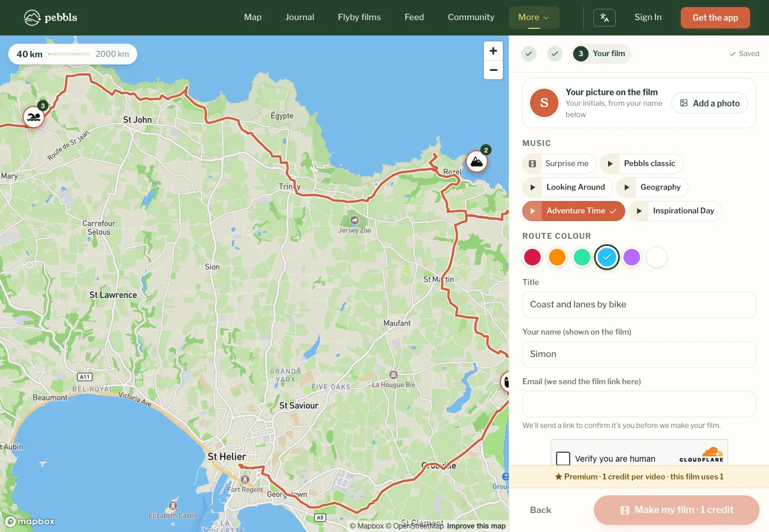Click the swimming marker on the map
769x532 pixels.
34,117
